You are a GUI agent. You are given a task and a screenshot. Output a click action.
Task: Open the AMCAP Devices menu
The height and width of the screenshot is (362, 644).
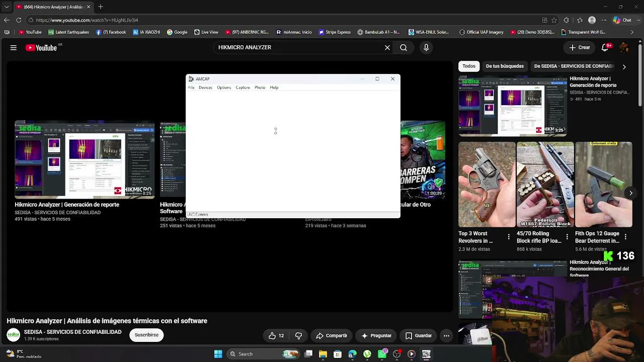205,87
